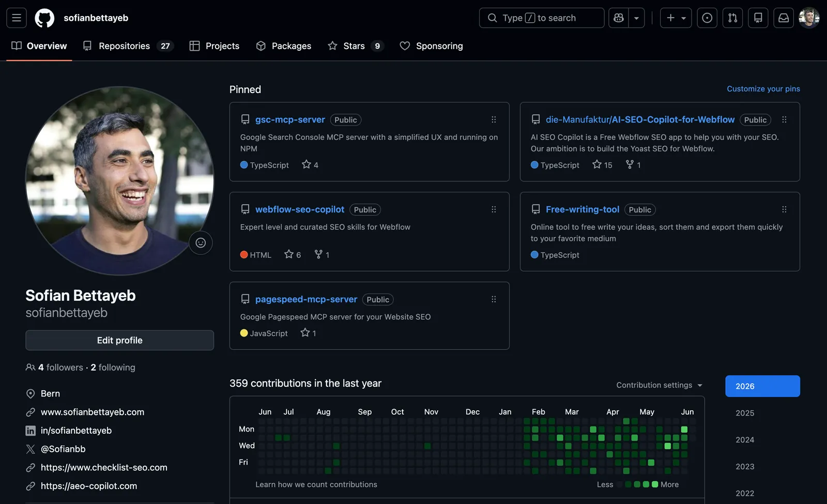
Task: Click drag handle on AI-SEO-Copilot-for-Webflow card
Action: pyautogui.click(x=784, y=119)
